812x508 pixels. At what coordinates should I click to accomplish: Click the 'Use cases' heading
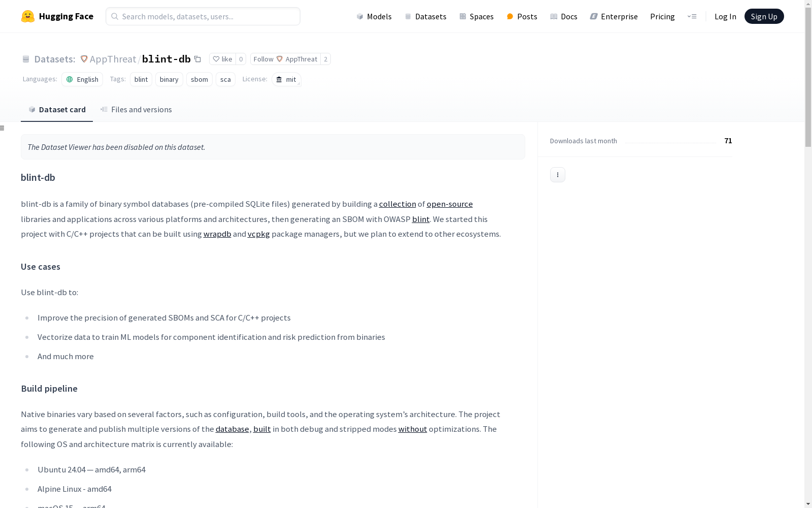point(41,267)
